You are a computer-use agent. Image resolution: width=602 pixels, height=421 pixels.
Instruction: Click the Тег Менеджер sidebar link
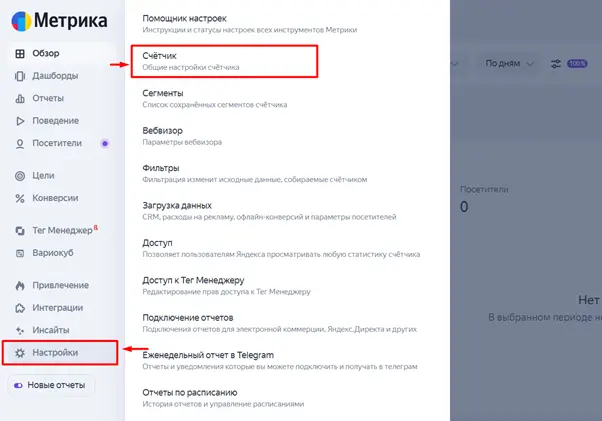tap(62, 230)
